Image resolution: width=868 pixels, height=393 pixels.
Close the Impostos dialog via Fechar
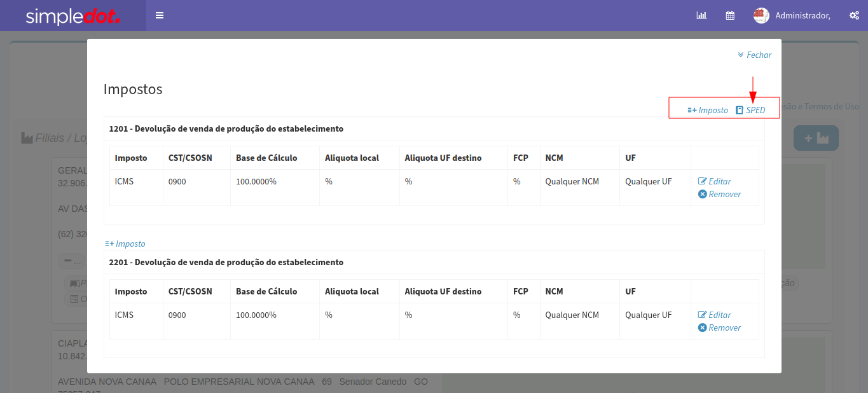[x=755, y=55]
